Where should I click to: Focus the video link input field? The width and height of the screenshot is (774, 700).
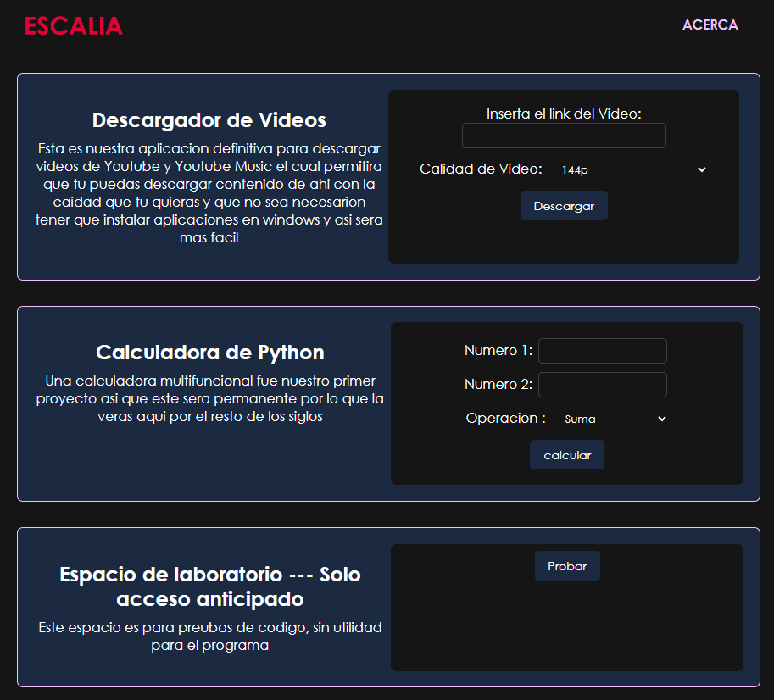564,136
